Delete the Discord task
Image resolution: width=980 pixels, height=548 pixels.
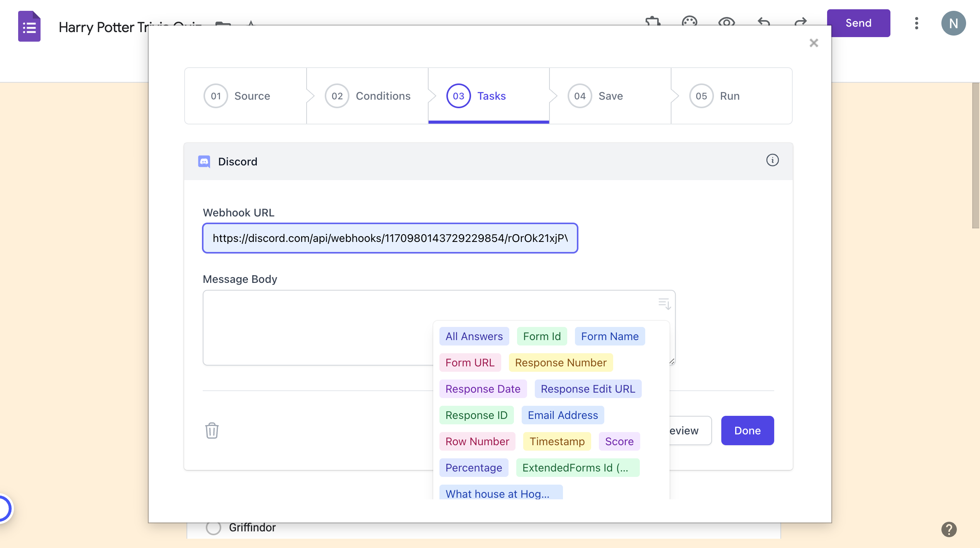pyautogui.click(x=212, y=430)
